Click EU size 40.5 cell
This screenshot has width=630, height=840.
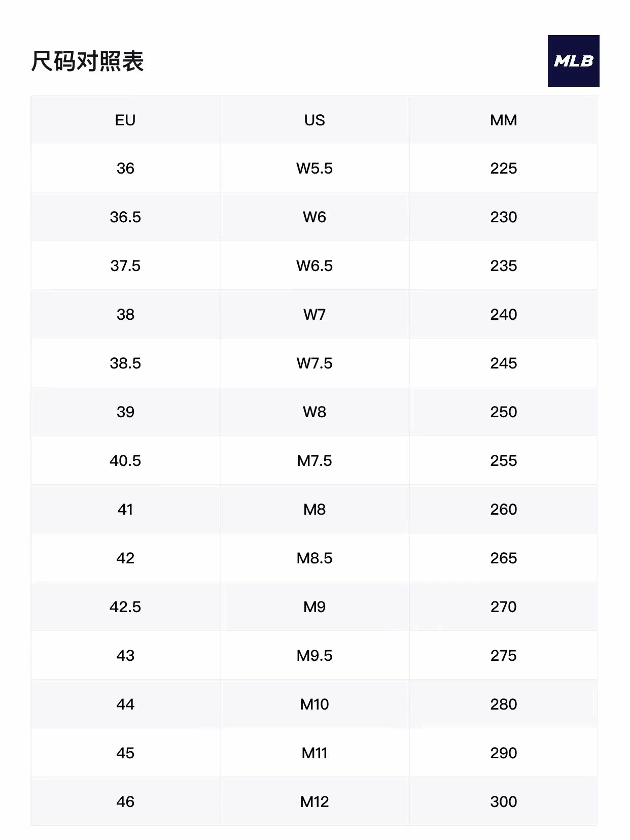point(125,461)
